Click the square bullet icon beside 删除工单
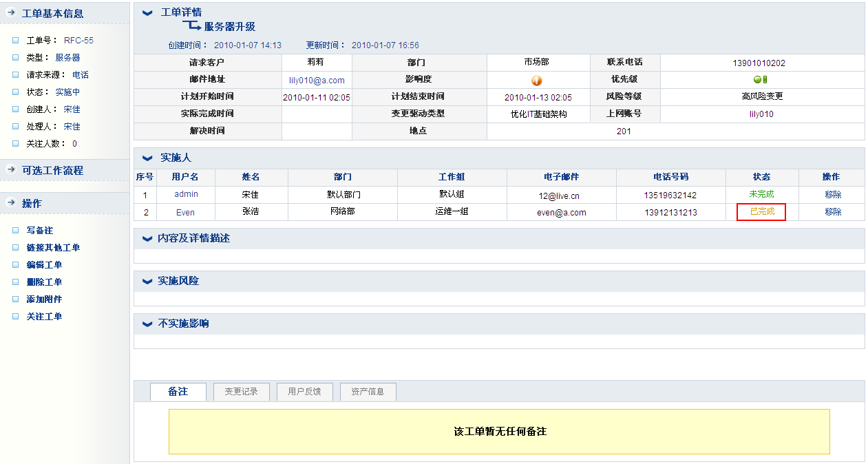868x464 pixels. 16,282
